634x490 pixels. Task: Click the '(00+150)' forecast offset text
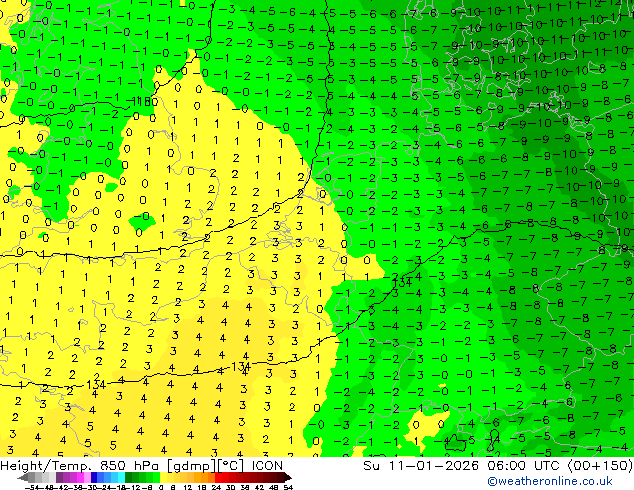coord(600,466)
